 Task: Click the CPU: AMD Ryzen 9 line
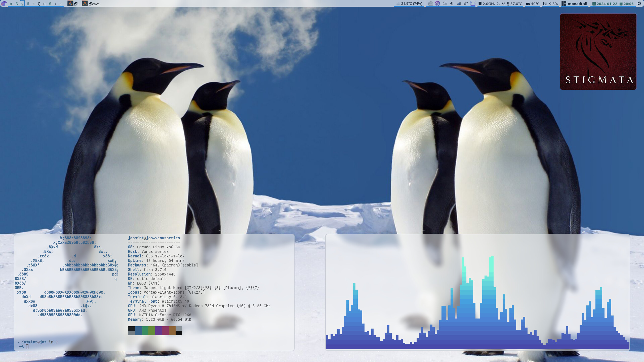(x=199, y=306)
